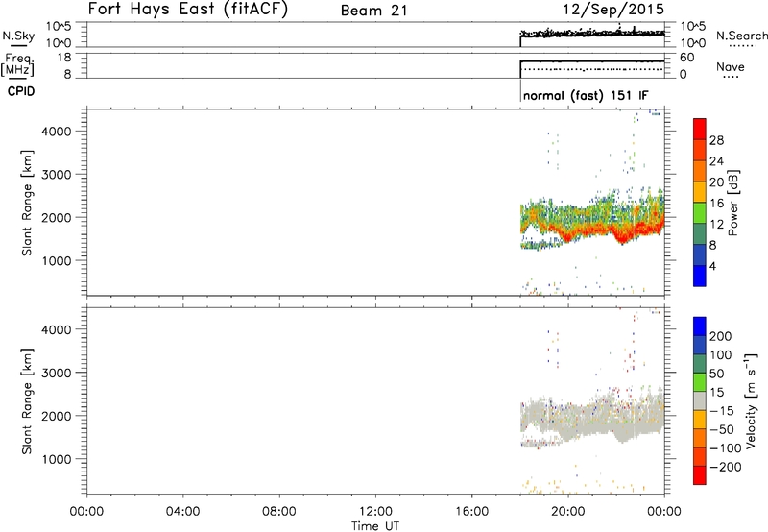Select the '-15' Velocity colorbar value
The height and width of the screenshot is (532, 768).
pos(722,410)
